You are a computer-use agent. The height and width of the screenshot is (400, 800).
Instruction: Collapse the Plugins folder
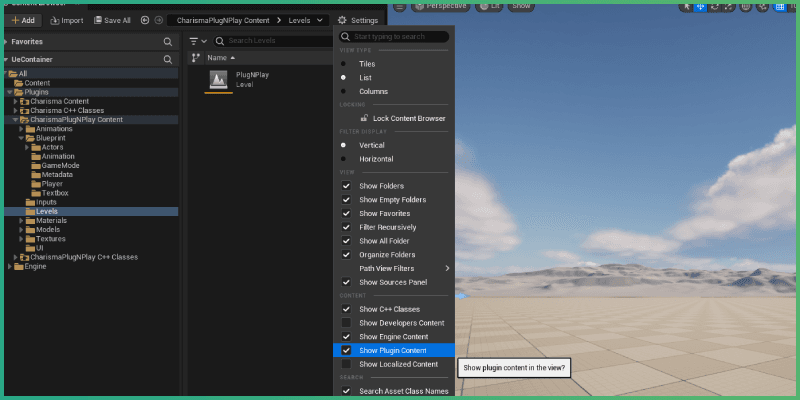(x=10, y=92)
